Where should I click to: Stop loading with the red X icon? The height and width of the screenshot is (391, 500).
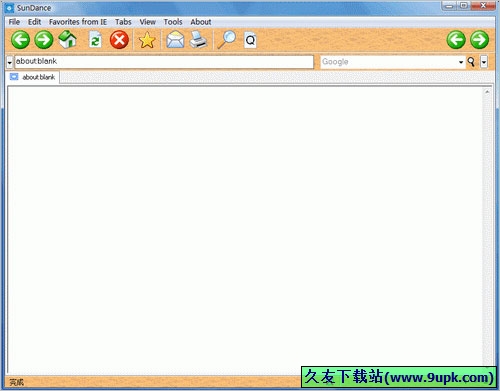(x=119, y=40)
